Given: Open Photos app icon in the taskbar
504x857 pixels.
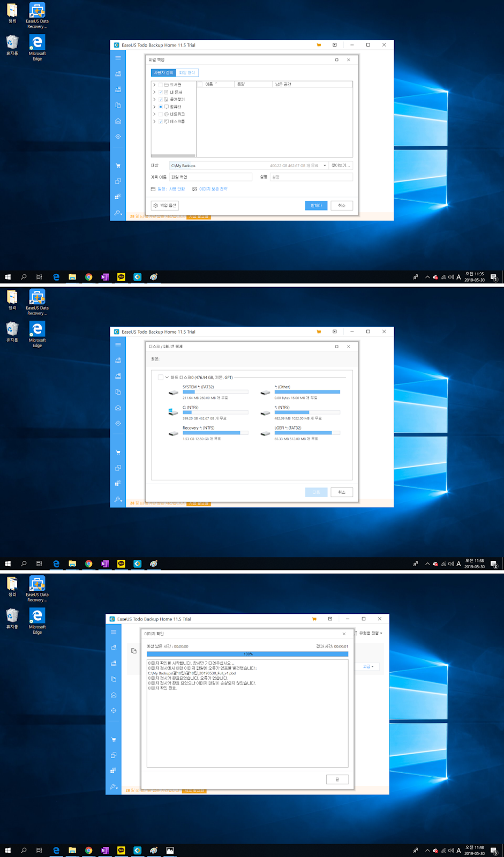Looking at the screenshot, I should tap(170, 850).
